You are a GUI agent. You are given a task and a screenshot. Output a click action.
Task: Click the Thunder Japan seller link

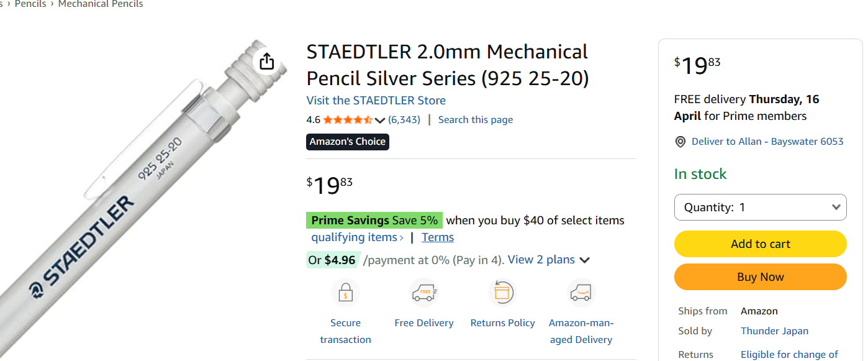[x=774, y=331]
